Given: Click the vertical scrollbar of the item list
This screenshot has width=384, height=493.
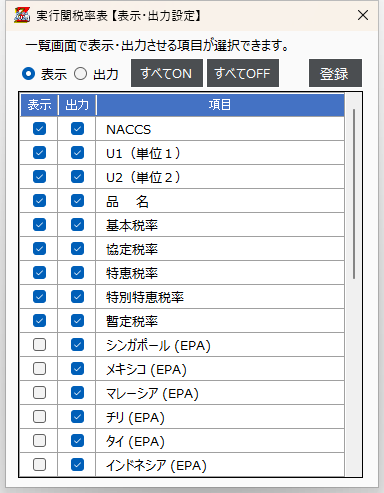Looking at the screenshot, I should 354,194.
